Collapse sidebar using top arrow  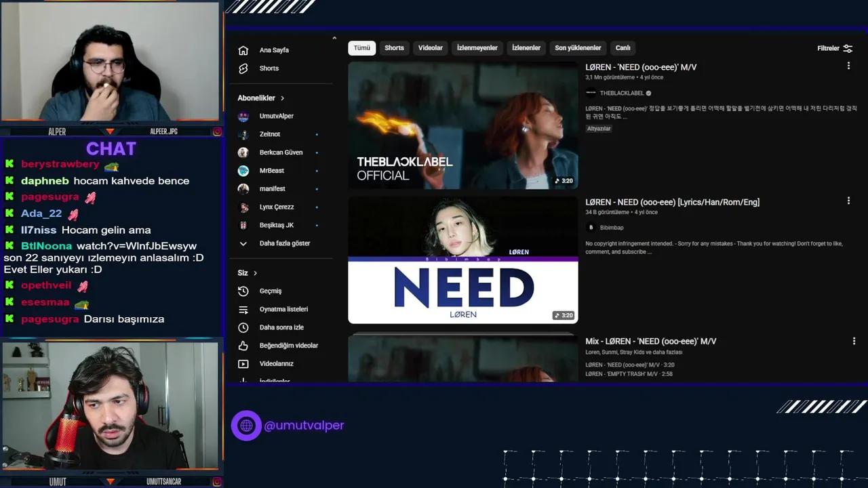coord(334,38)
